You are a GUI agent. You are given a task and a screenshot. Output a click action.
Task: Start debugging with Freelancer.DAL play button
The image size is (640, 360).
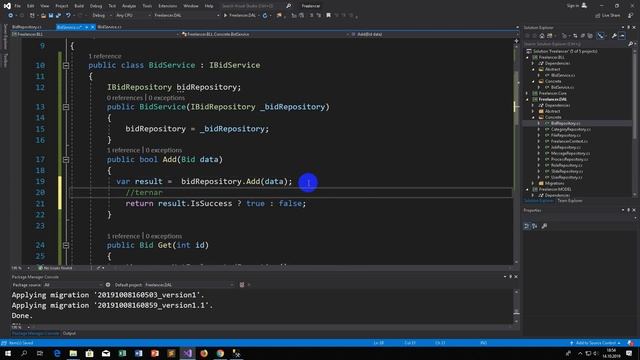coord(239,16)
